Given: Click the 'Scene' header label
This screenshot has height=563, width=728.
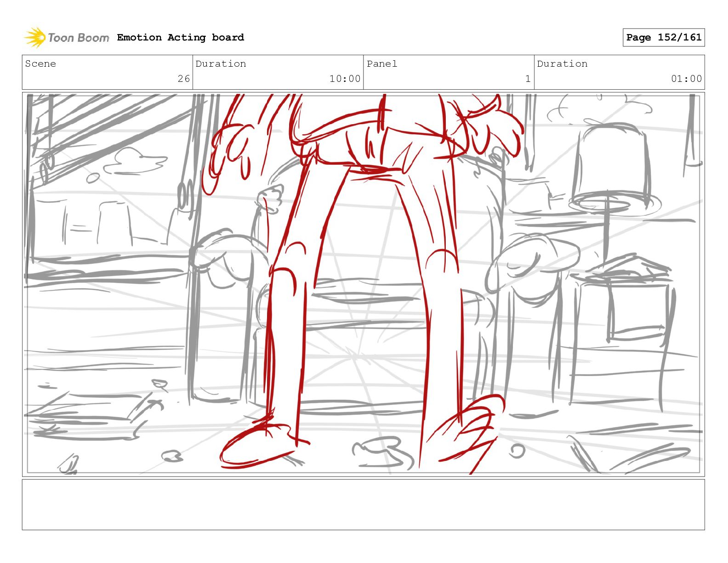Looking at the screenshot, I should (x=40, y=63).
